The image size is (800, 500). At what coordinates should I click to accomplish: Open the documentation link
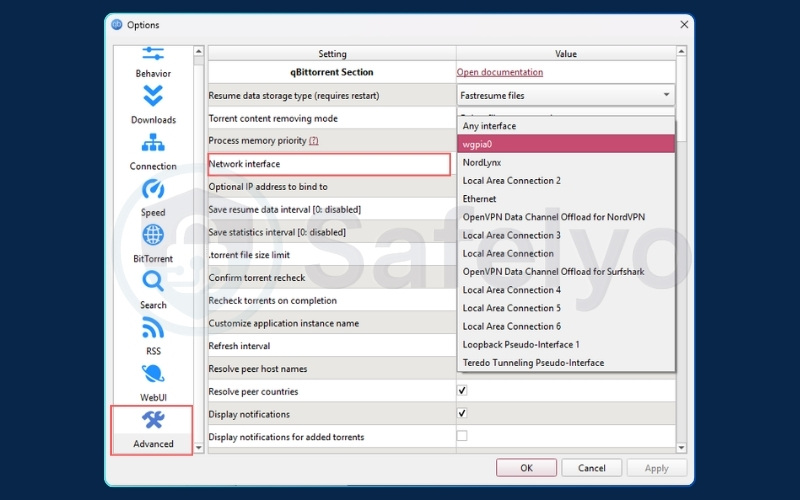(x=499, y=72)
